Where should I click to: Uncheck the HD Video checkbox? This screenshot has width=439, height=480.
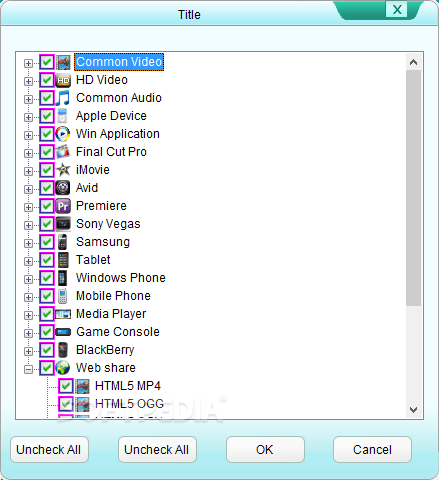click(x=47, y=80)
